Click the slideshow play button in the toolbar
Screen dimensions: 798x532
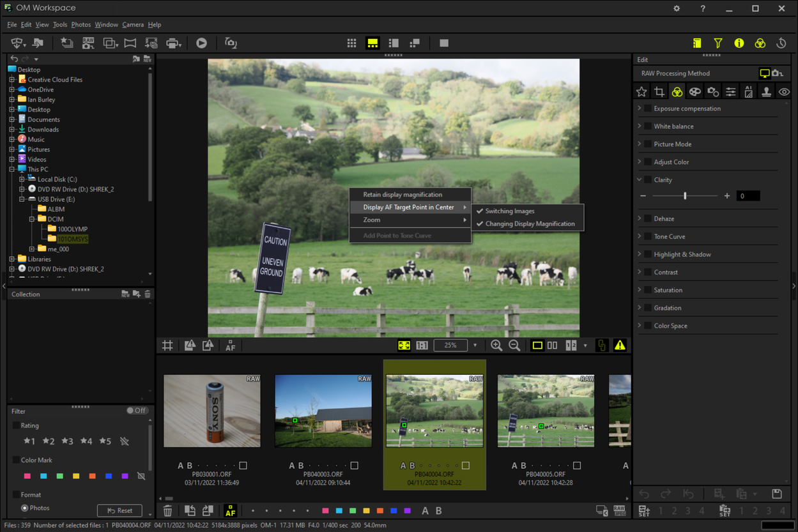pyautogui.click(x=201, y=43)
